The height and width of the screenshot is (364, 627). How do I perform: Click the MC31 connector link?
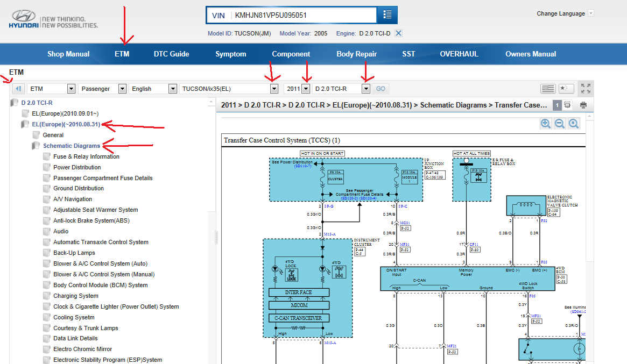(x=405, y=223)
